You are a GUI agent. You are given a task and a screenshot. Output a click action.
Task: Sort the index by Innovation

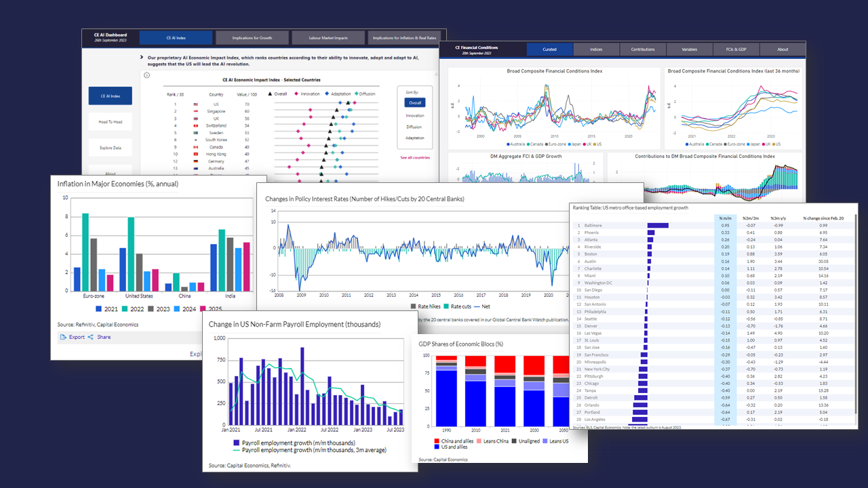pos(414,116)
